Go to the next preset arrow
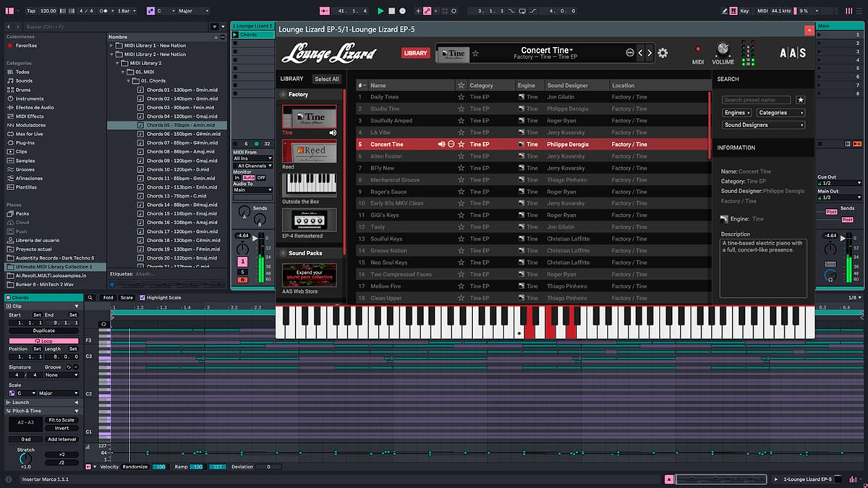The height and width of the screenshot is (488, 868). [650, 53]
